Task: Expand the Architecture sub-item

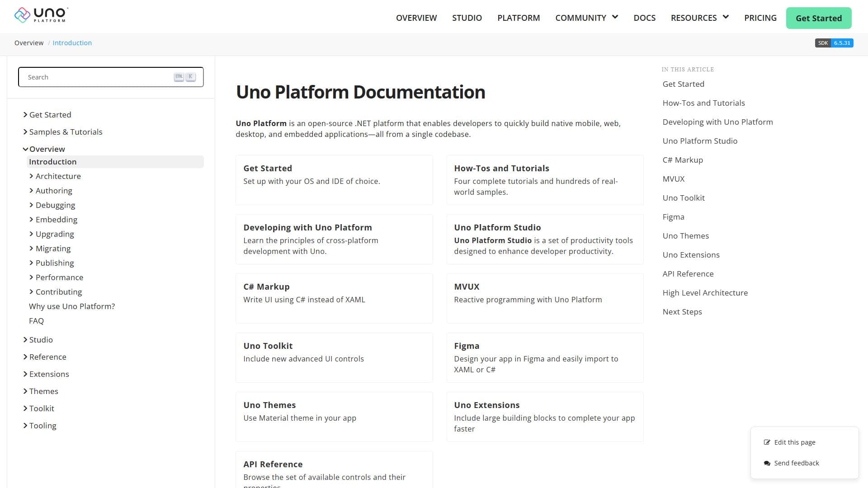Action: pyautogui.click(x=31, y=176)
